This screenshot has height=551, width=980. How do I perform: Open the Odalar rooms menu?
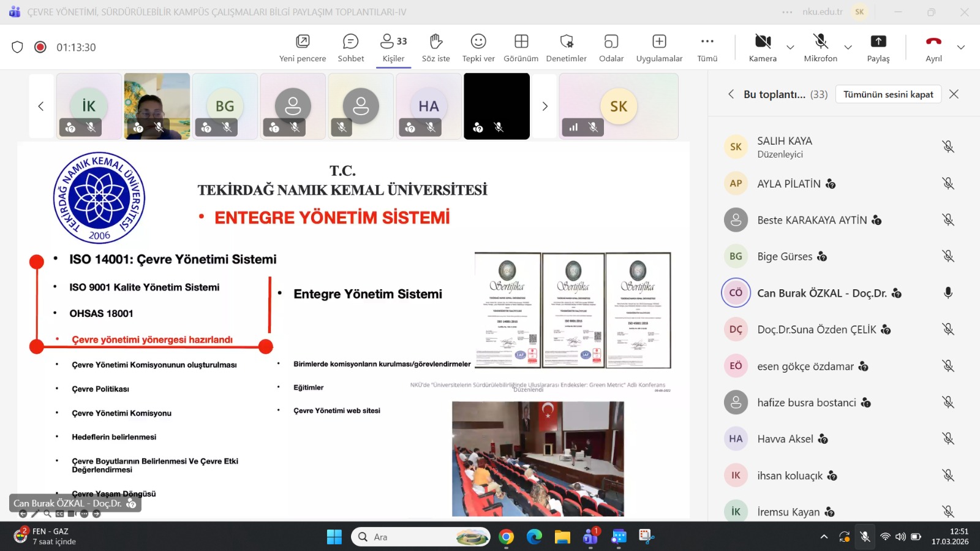tap(611, 47)
